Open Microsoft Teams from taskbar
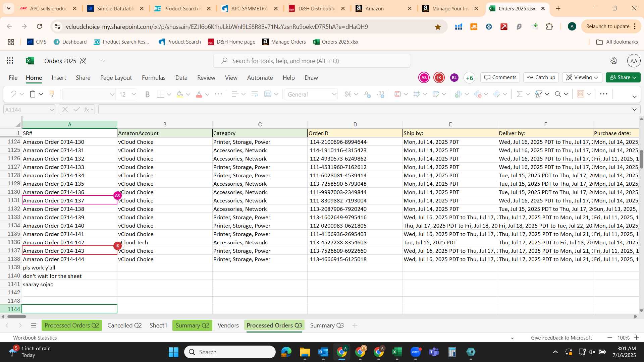 [x=434, y=352]
